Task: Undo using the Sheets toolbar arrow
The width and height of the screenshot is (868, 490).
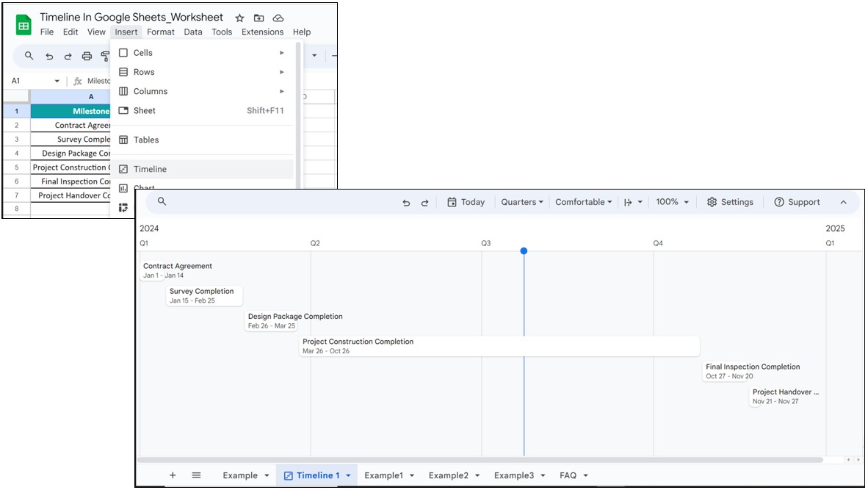Action: (49, 56)
